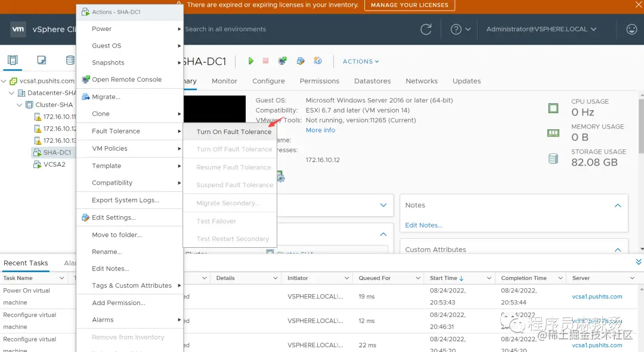Switch to VMs and Templates view icon
The height and width of the screenshot is (352, 644).
(x=42, y=60)
